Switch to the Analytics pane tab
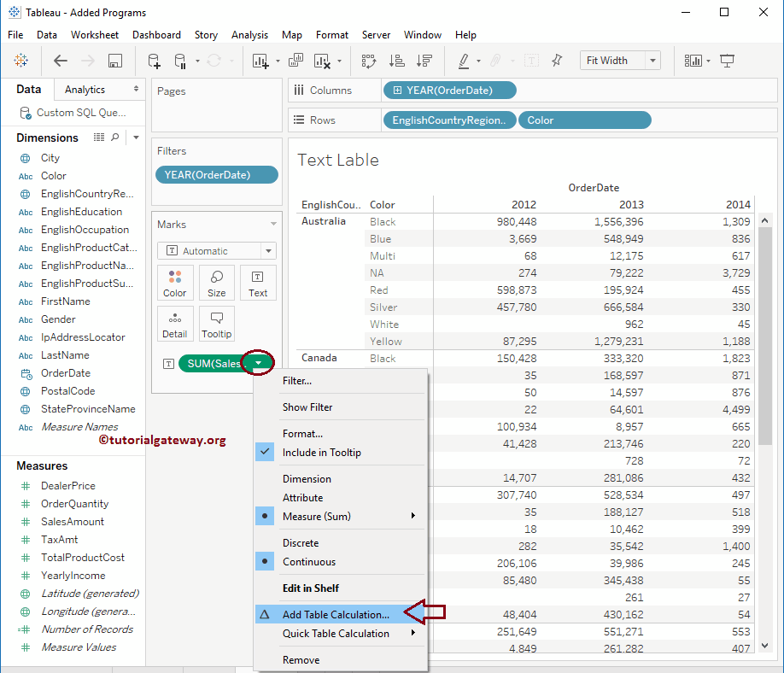 [85, 90]
